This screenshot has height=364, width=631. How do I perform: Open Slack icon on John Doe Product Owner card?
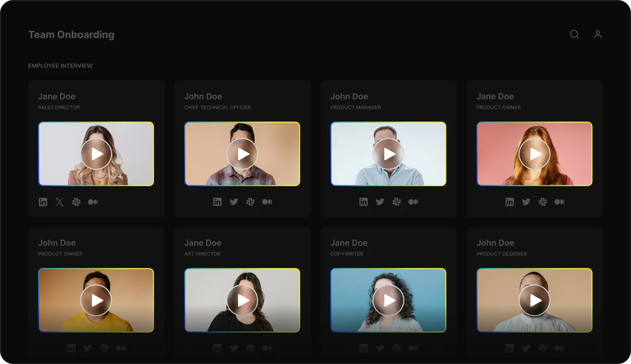pos(104,348)
